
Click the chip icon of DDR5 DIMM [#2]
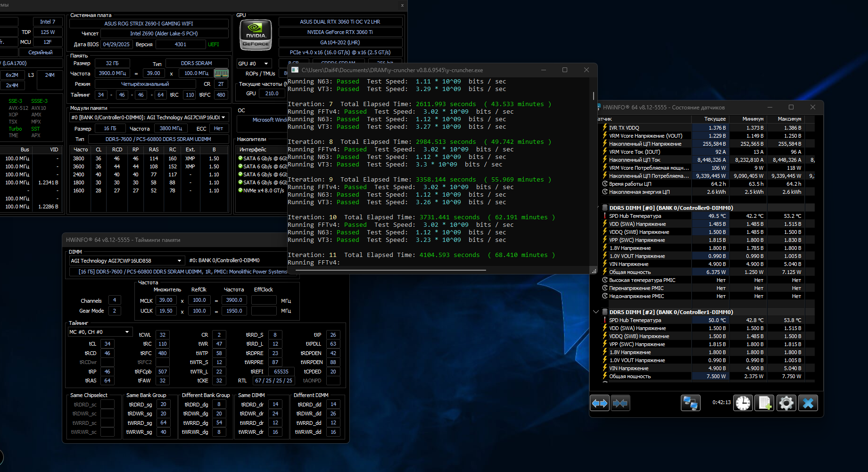point(605,312)
